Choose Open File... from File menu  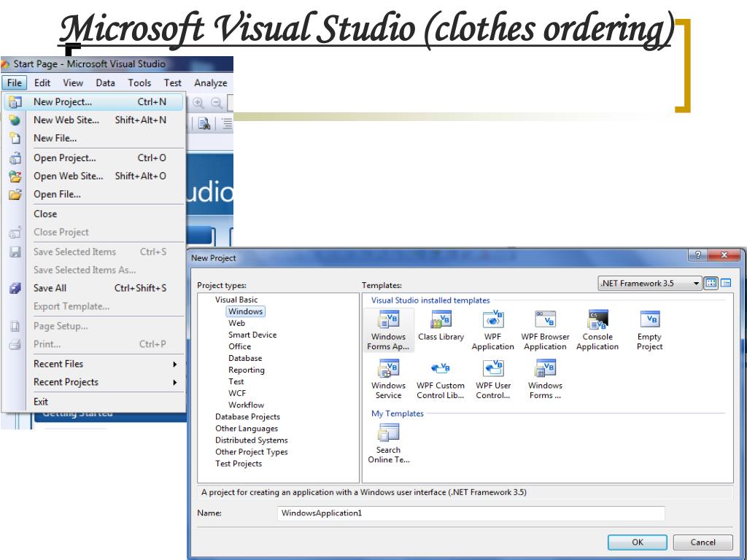(93, 194)
